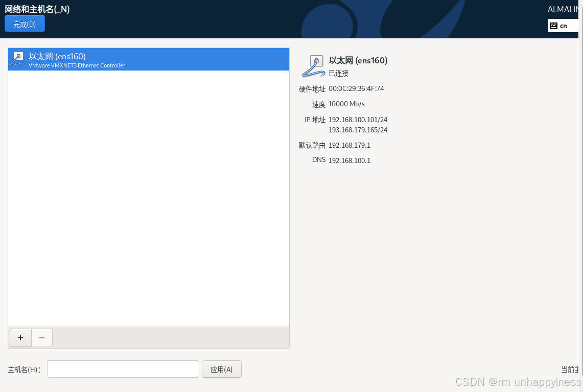Screen dimensions: 583x392
Task: Open the cn keyboard layout indicator
Action: [x=563, y=26]
